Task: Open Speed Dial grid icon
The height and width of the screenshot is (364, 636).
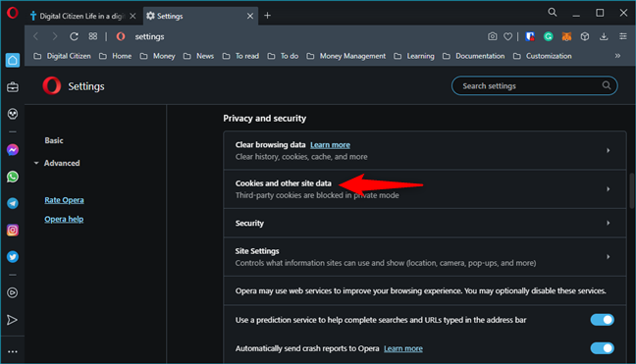Action: click(93, 36)
